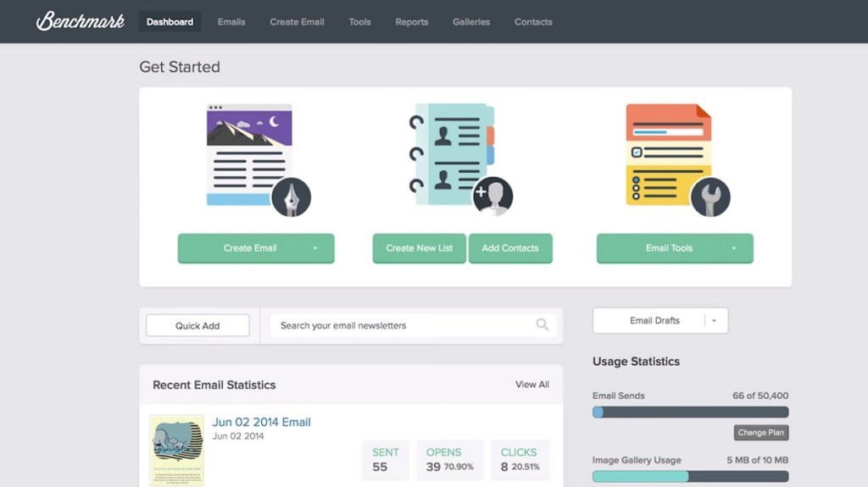Open the Dashboard tab

pos(170,21)
